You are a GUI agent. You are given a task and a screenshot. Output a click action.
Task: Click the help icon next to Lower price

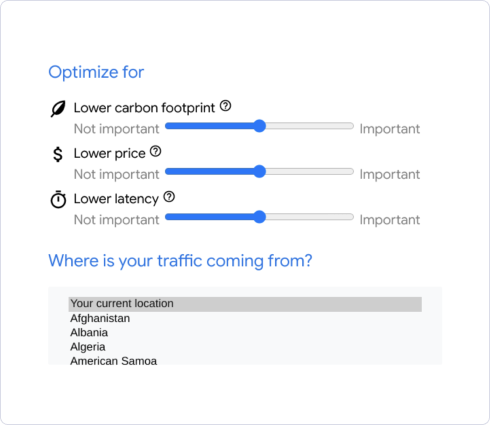point(155,151)
